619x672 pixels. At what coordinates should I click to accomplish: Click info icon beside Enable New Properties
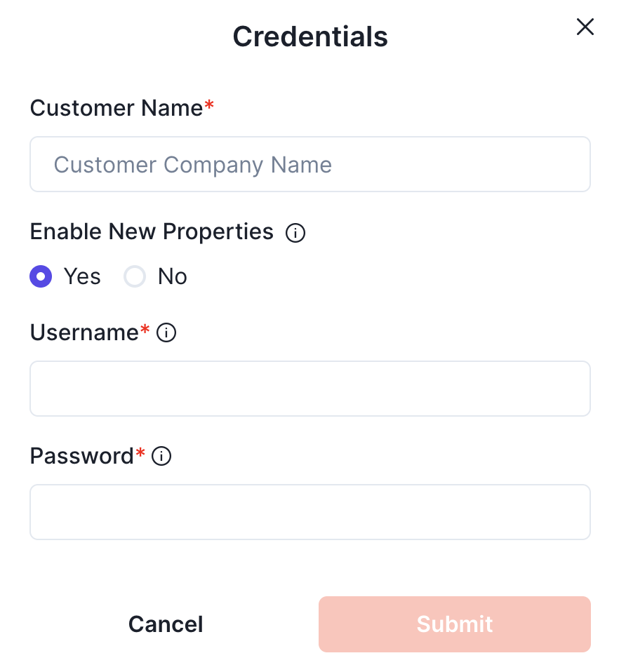[295, 233]
